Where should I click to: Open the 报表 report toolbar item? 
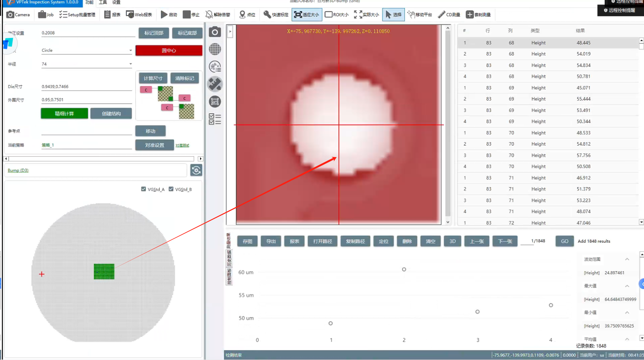[x=112, y=14]
